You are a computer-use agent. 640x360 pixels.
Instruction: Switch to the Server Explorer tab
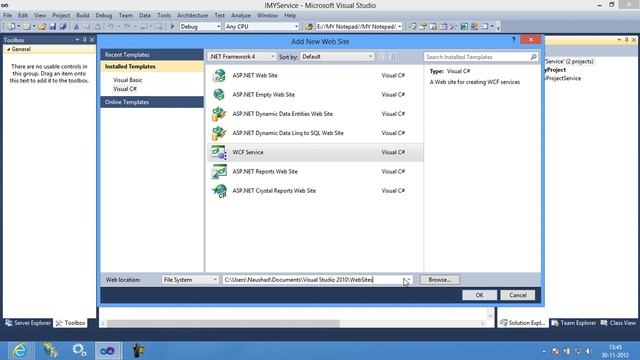(x=28, y=323)
